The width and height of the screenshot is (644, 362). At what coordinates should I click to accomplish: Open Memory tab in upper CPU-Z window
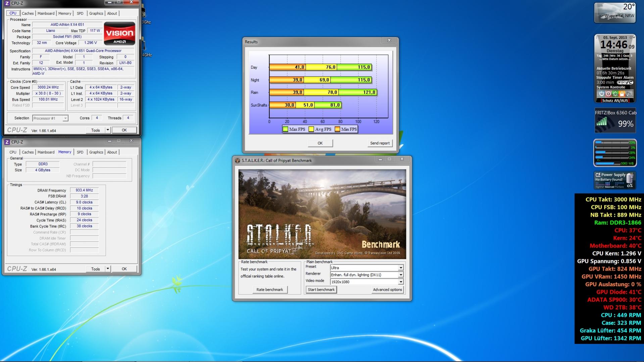65,13
